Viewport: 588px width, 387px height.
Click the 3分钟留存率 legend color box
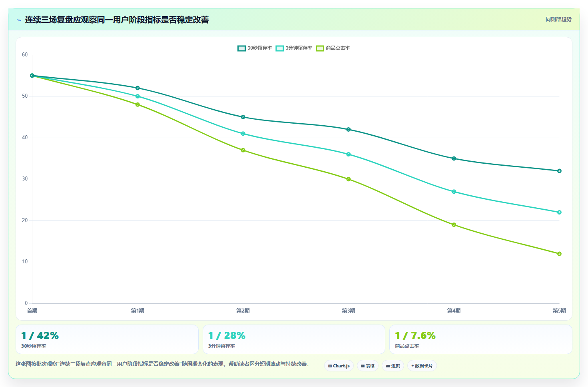pos(280,48)
